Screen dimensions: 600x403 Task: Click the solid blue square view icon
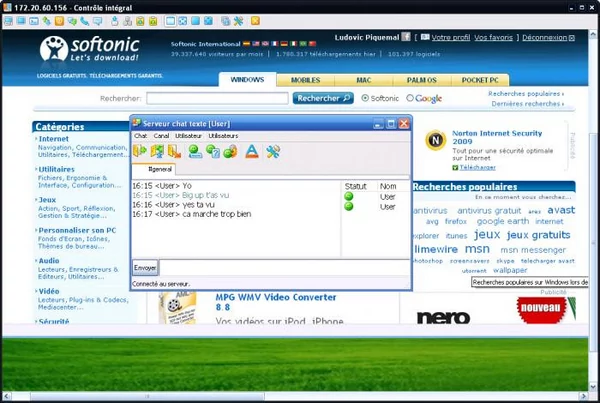click(196, 21)
